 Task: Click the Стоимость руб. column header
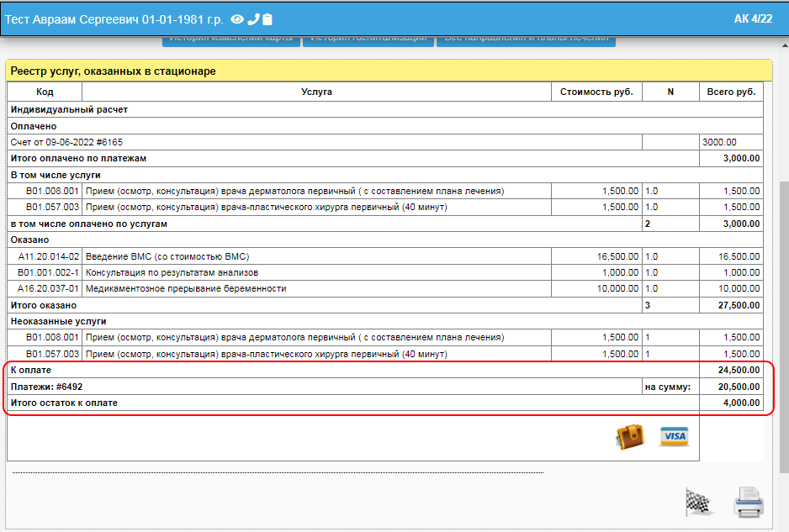(x=596, y=92)
